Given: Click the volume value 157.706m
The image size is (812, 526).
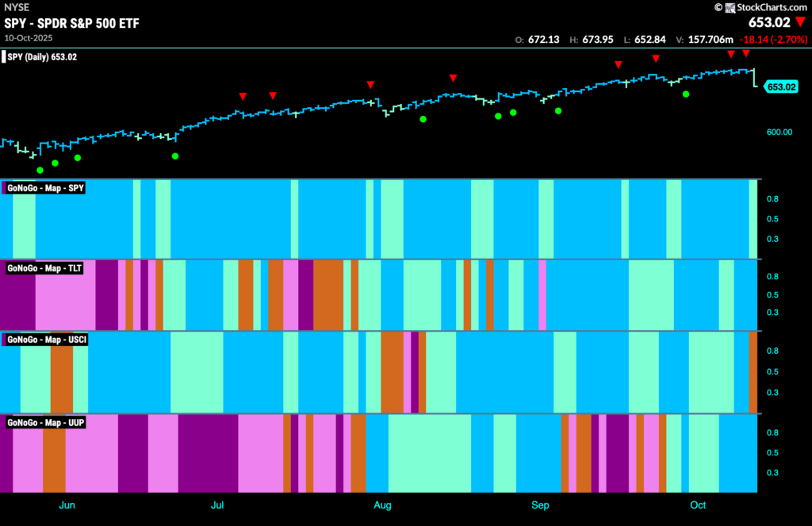Looking at the screenshot, I should 710,40.
